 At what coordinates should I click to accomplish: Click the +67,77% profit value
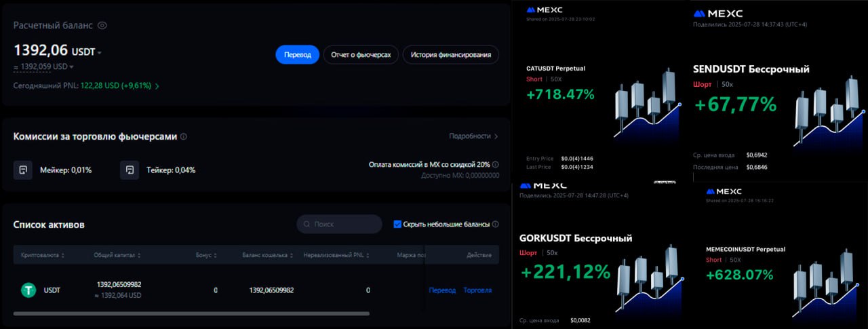(x=735, y=104)
